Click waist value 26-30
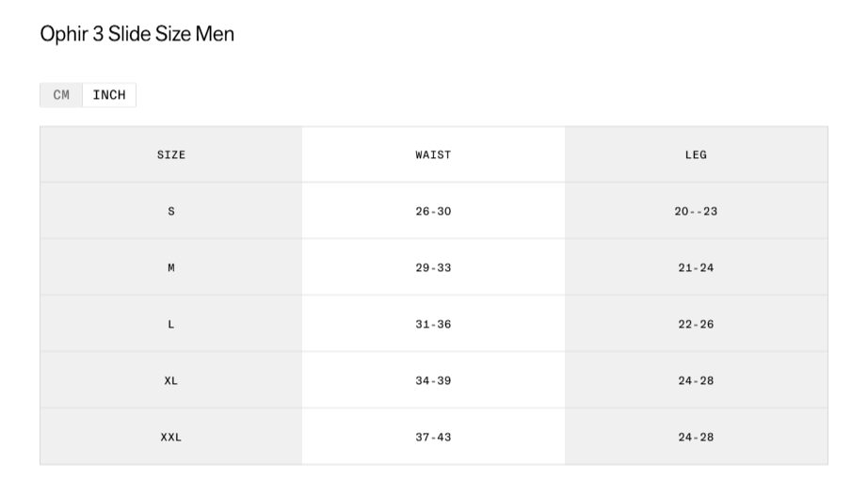868x496 pixels. click(x=433, y=211)
